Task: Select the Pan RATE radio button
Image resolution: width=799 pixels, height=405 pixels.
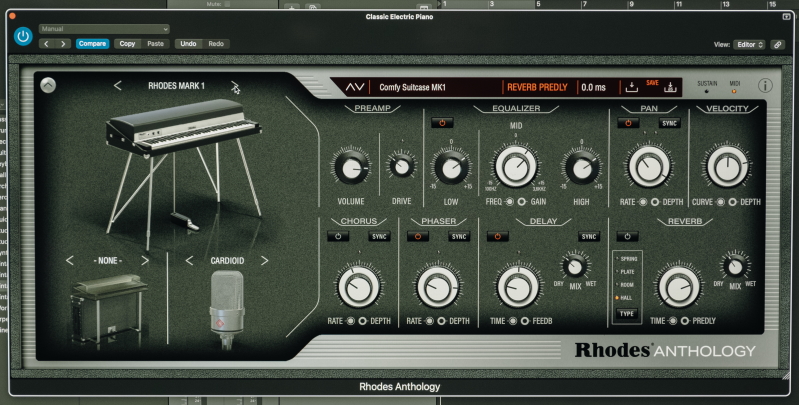Action: point(643,202)
